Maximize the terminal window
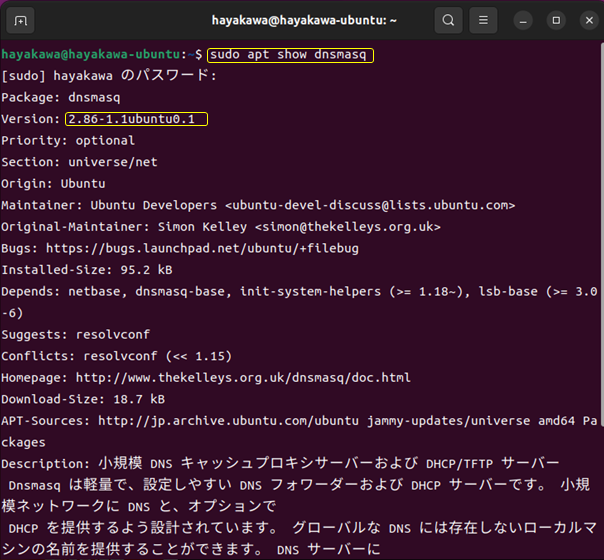604x560 pixels. [556, 20]
